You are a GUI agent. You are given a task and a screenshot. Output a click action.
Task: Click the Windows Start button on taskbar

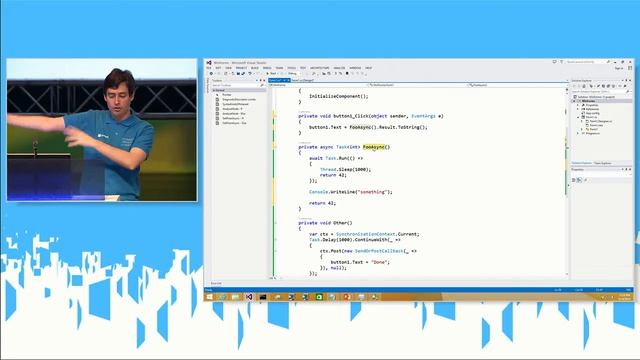[209, 297]
